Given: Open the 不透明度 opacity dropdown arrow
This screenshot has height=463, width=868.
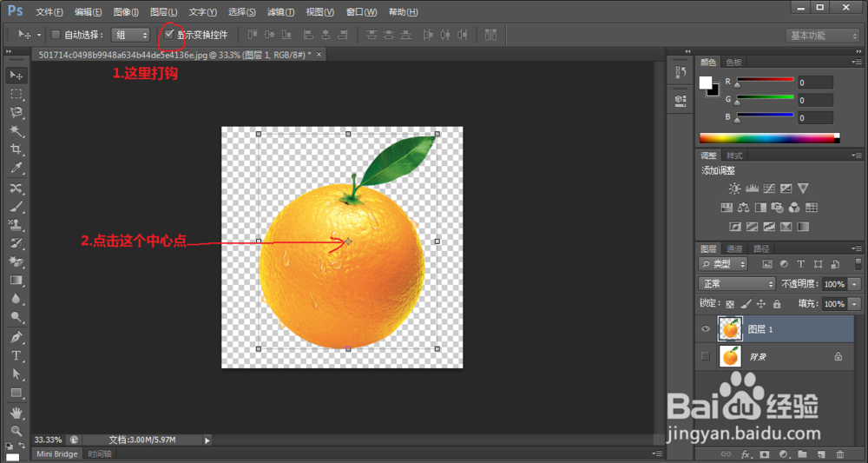Looking at the screenshot, I should coord(855,284).
